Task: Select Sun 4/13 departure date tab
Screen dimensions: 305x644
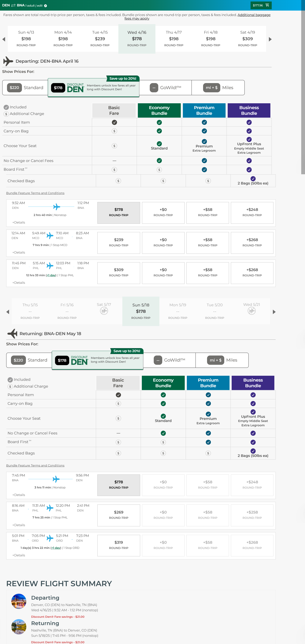Action: (x=26, y=39)
